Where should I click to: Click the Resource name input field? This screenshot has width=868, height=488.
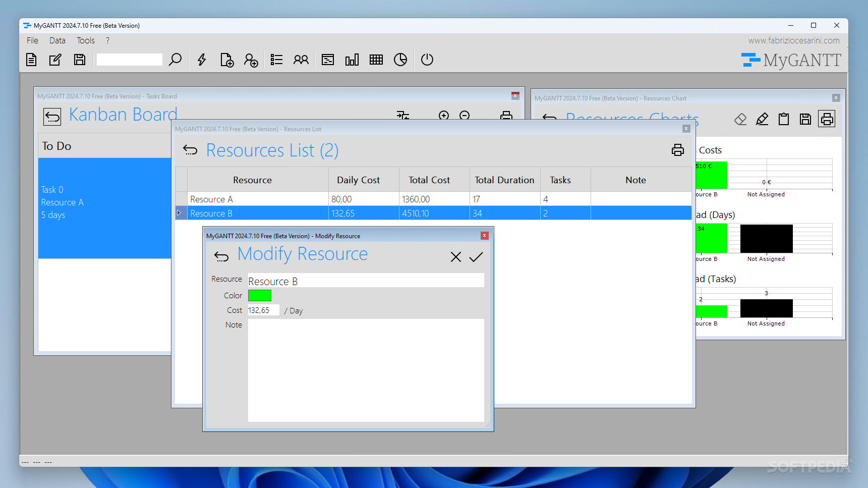(366, 281)
